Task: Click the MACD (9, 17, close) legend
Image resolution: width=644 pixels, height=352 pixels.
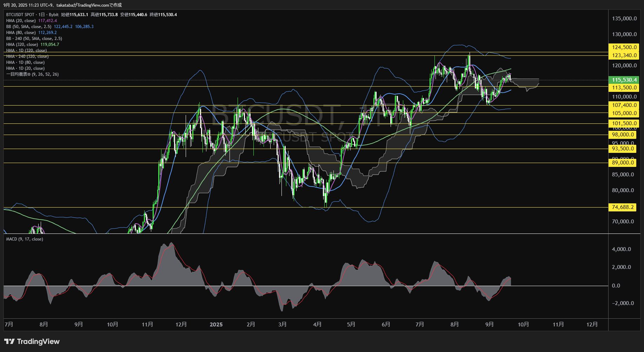Action: pos(25,239)
